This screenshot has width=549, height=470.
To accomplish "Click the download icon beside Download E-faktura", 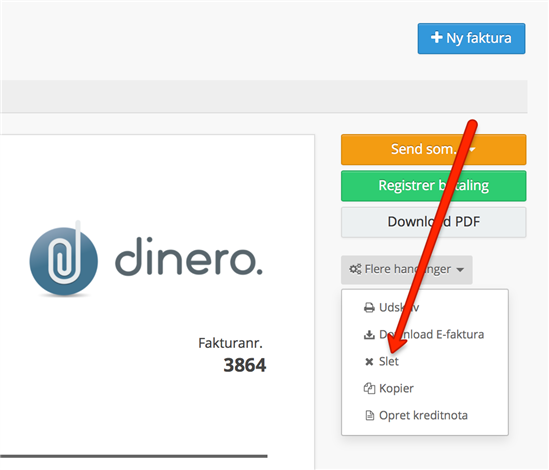I will pyautogui.click(x=369, y=335).
